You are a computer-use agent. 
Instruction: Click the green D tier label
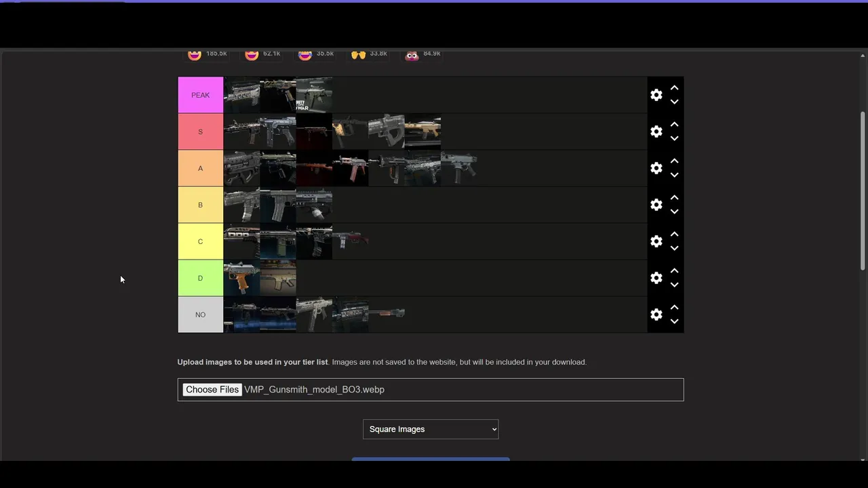[x=201, y=278]
